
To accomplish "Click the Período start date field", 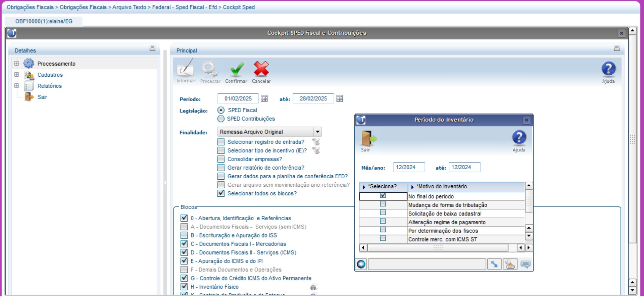I will (238, 99).
